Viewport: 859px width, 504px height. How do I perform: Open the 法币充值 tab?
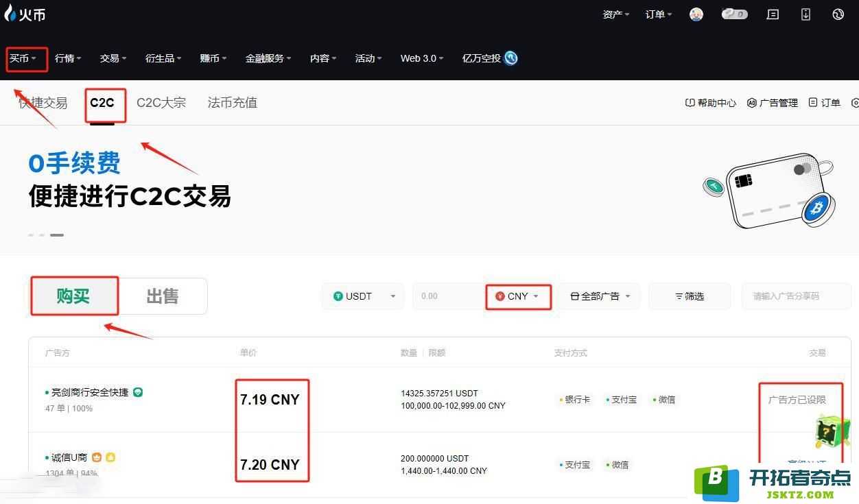(x=233, y=103)
